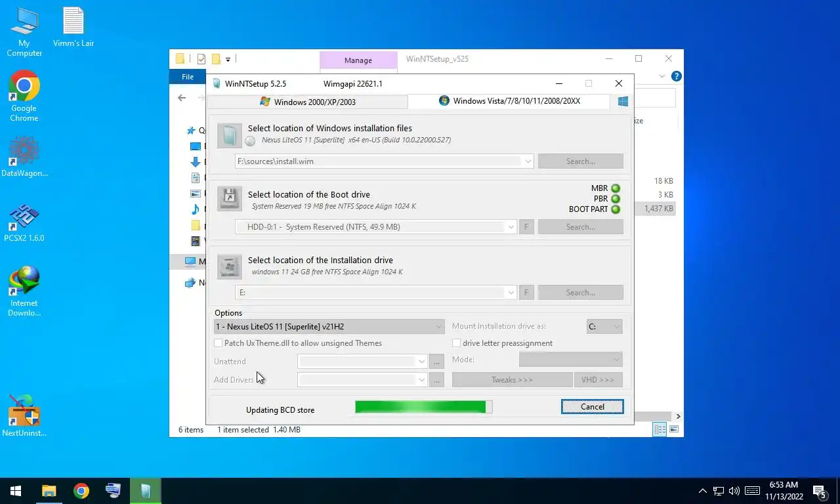The height and width of the screenshot is (504, 840).
Task: Switch Explorer to large icons view
Action: pyautogui.click(x=673, y=429)
